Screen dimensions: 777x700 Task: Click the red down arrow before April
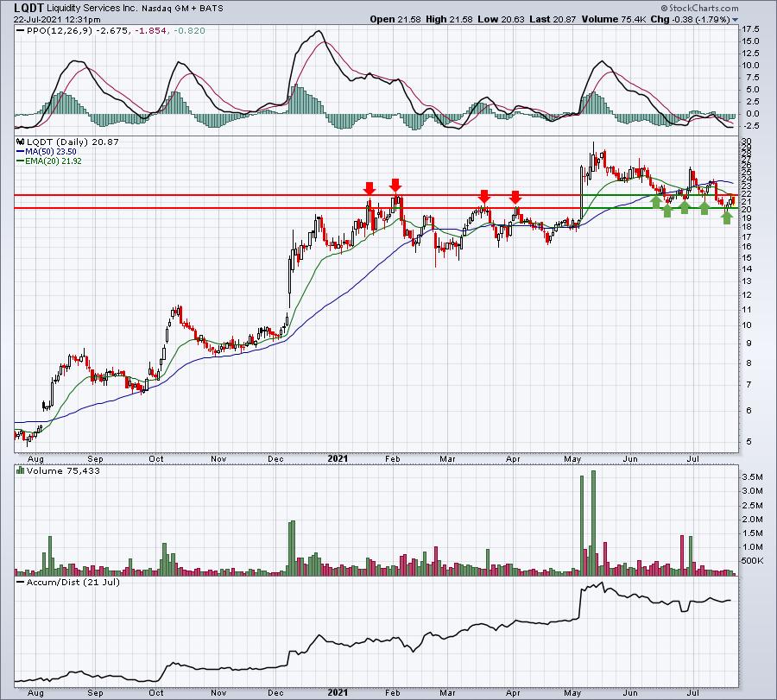point(515,197)
